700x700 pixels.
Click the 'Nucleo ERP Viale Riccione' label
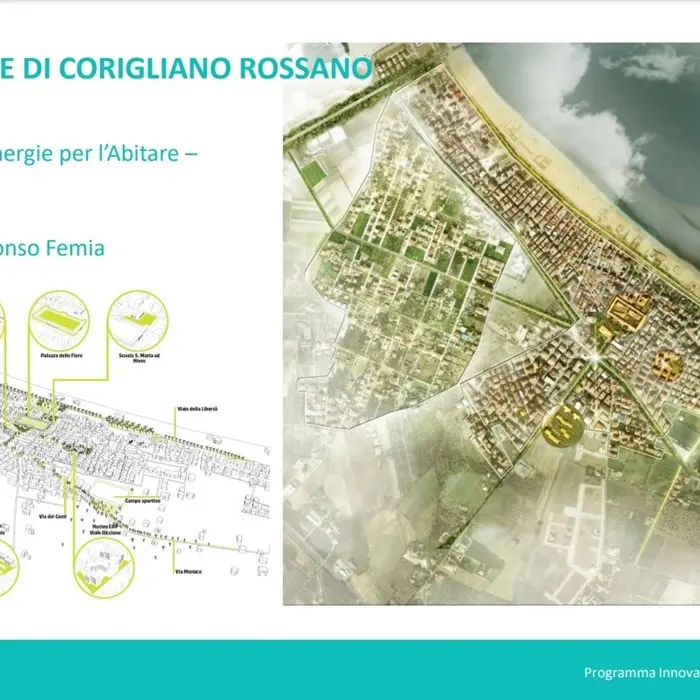[105, 530]
